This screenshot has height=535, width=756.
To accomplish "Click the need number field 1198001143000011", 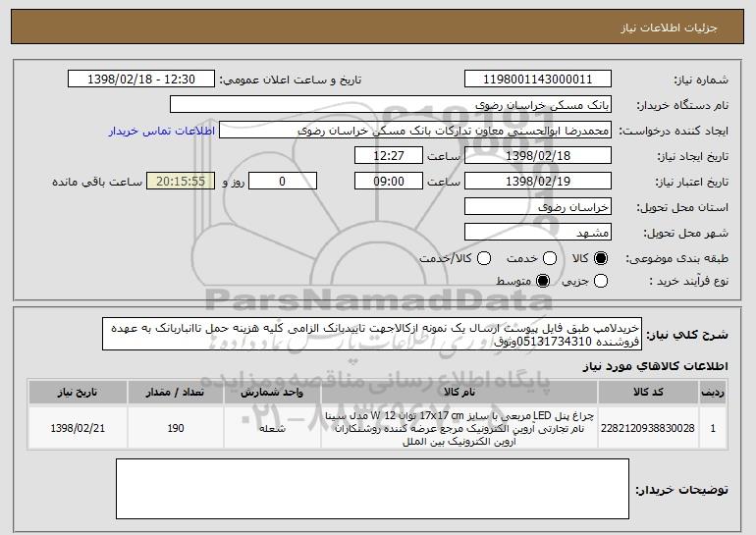I will tap(538, 80).
